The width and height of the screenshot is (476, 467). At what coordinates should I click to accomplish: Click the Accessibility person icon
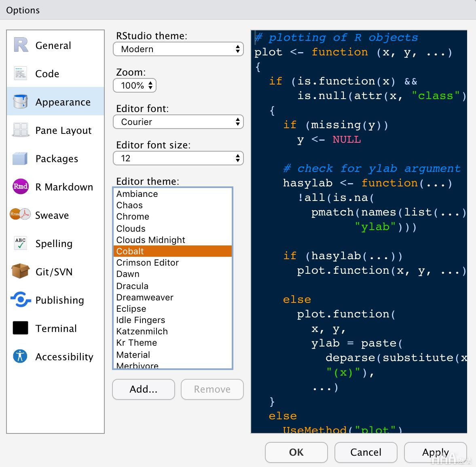click(20, 356)
